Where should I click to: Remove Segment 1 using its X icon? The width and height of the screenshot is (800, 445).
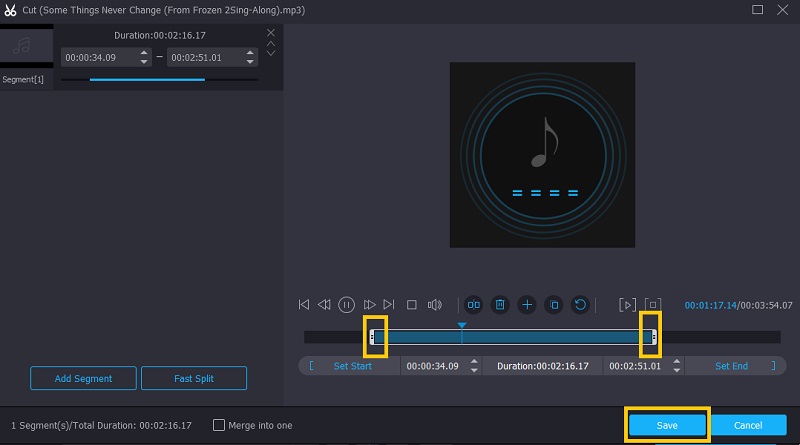click(x=270, y=33)
